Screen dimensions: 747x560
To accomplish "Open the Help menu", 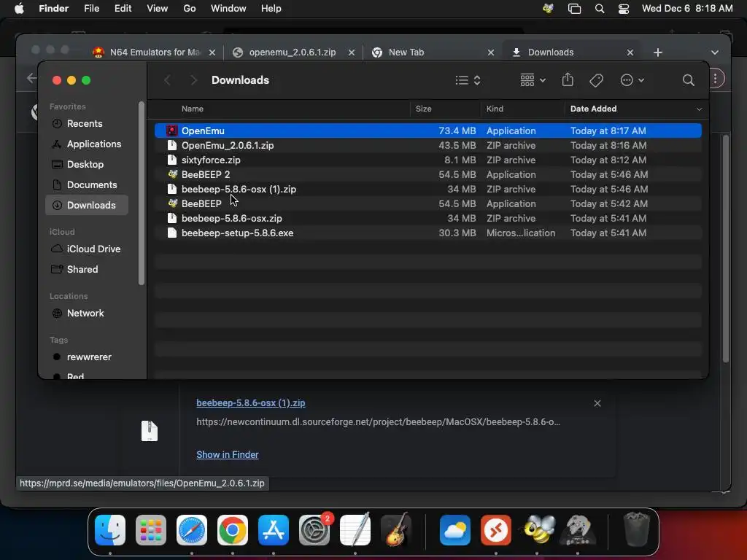I will point(271,9).
